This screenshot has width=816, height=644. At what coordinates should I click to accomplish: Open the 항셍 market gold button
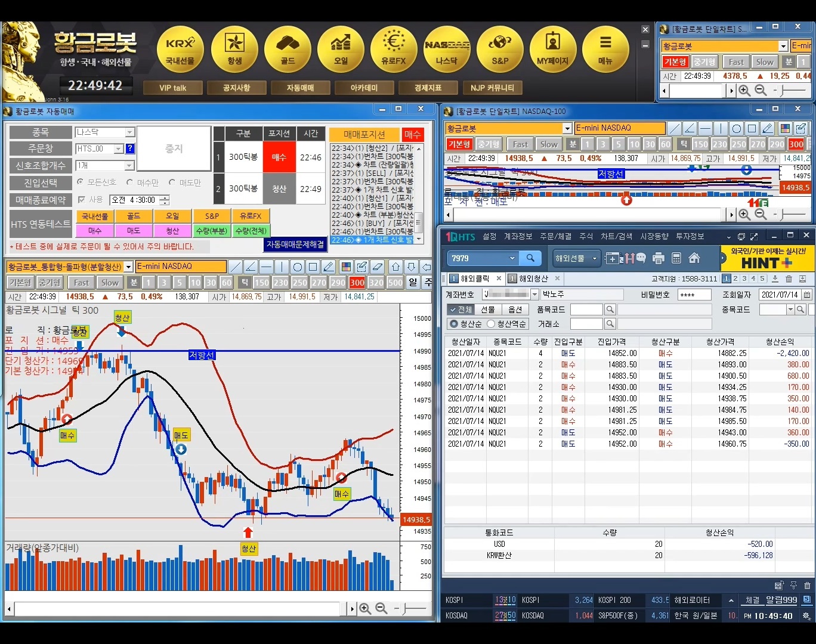pos(234,49)
